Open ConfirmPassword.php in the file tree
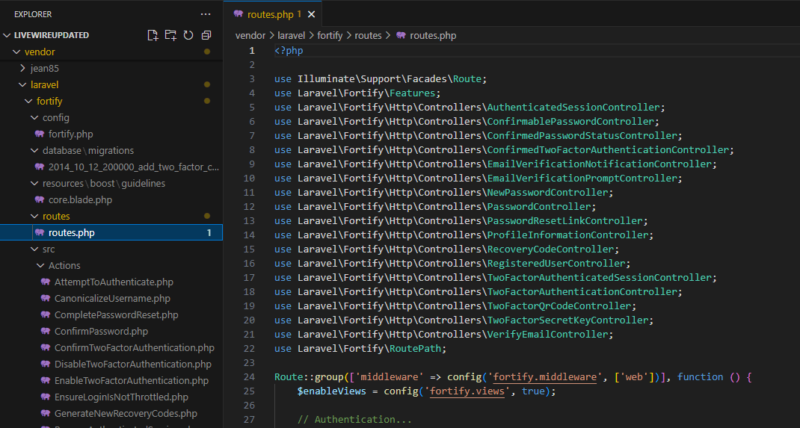 [x=102, y=331]
